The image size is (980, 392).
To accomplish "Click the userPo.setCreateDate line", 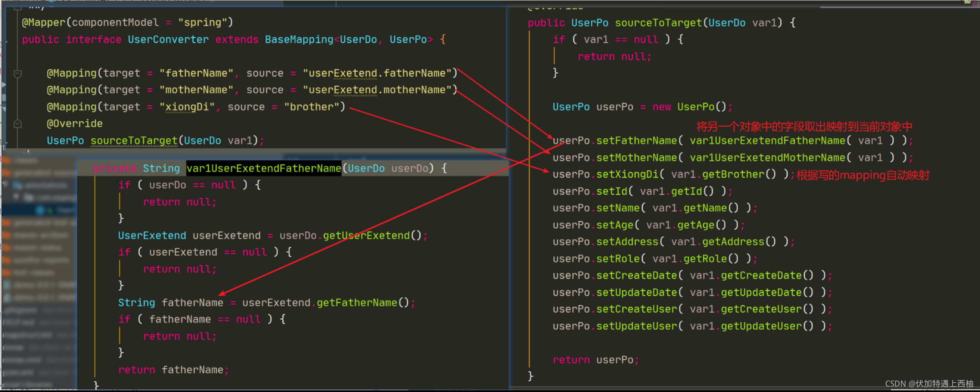I will (692, 275).
